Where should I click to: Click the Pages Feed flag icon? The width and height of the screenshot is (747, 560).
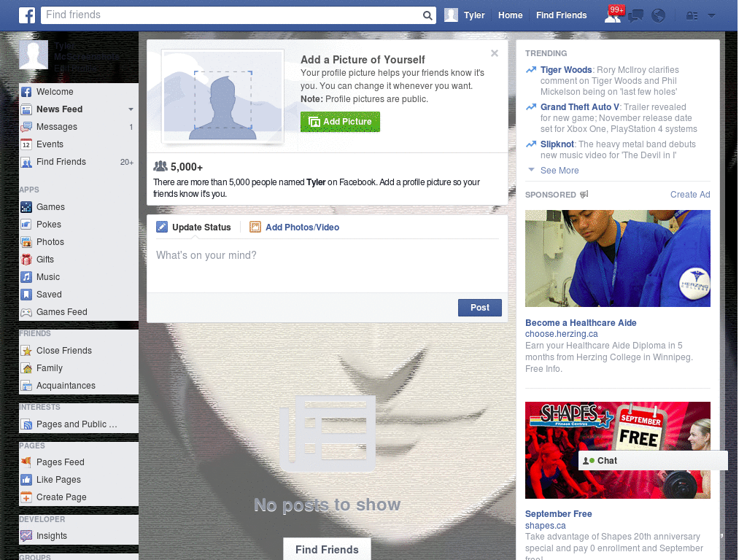pos(26,462)
